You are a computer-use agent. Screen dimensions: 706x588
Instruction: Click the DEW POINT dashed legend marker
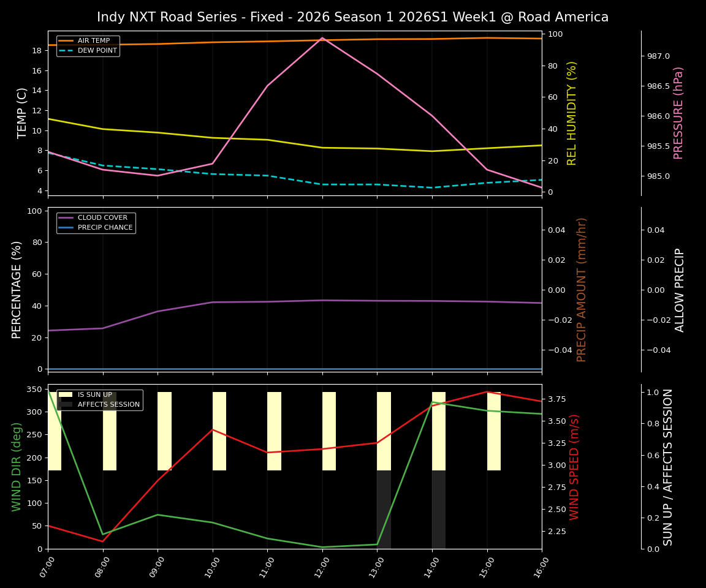(x=64, y=50)
